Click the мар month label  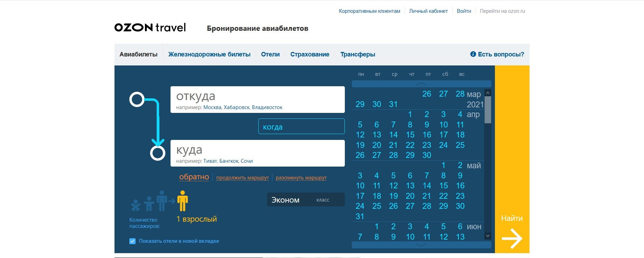[474, 94]
